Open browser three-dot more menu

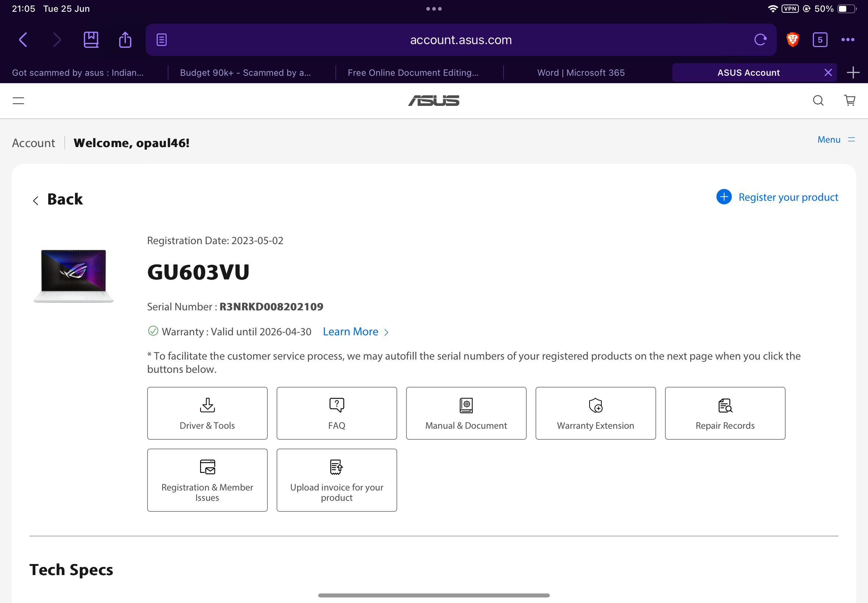click(x=848, y=40)
